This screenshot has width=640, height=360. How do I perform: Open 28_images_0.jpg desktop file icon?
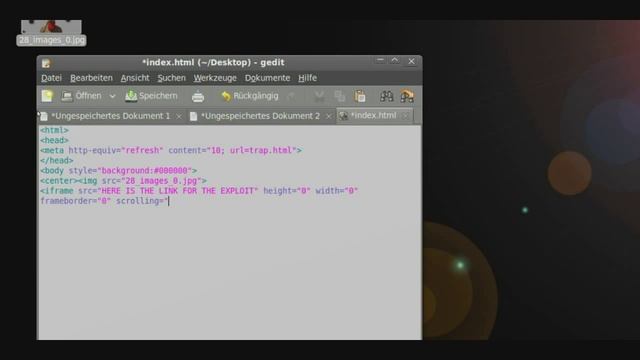coord(51,32)
